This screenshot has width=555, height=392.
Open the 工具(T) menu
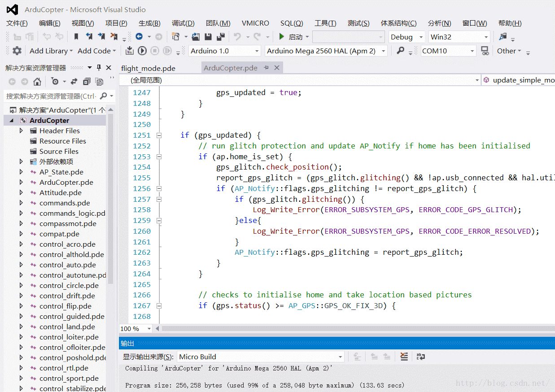(325, 23)
